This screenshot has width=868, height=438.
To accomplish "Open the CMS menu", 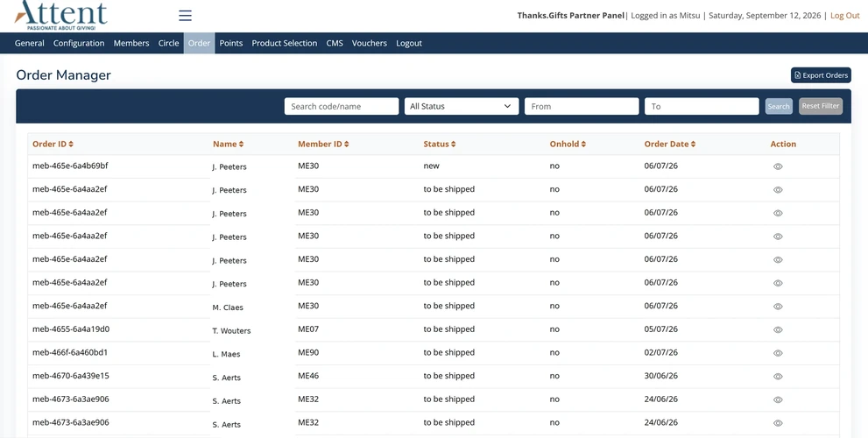I will tap(335, 43).
